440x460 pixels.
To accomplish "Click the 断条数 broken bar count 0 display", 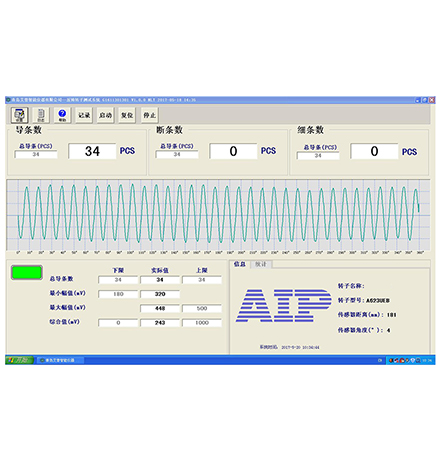I will click(233, 151).
